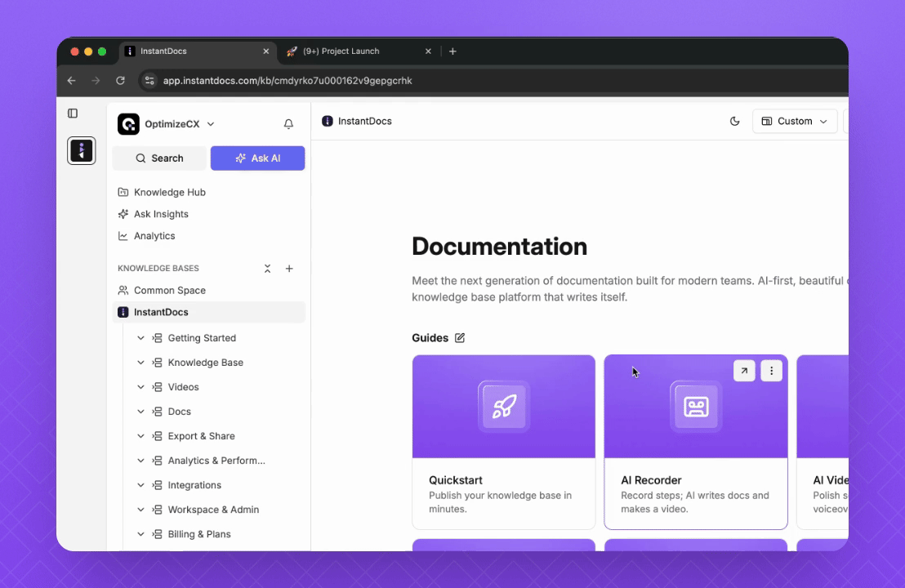The width and height of the screenshot is (905, 588).
Task: View site information icon in address bar
Action: [149, 81]
